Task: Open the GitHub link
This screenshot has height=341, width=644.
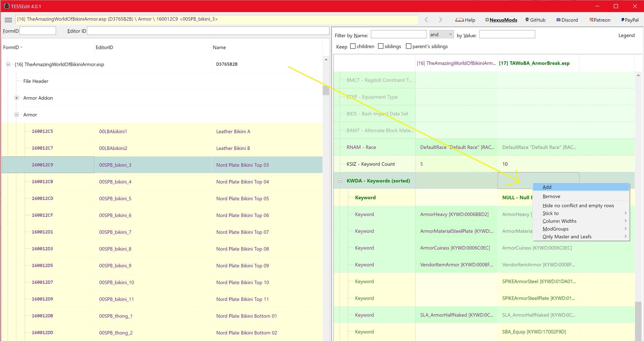Action: point(535,20)
